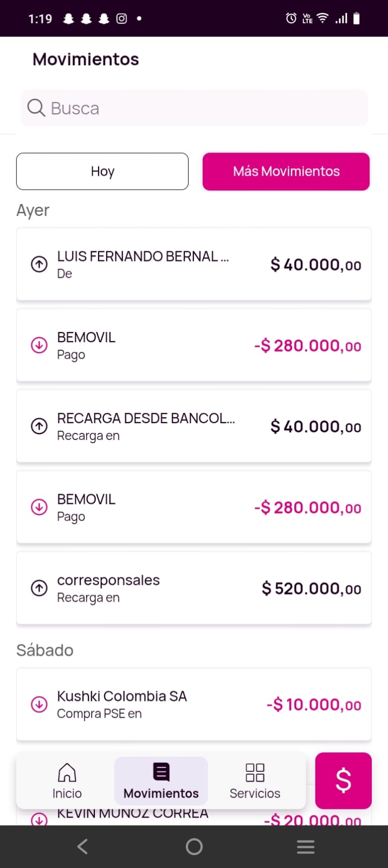Tap the Android home circle button
This screenshot has height=868, width=388.
194,846
